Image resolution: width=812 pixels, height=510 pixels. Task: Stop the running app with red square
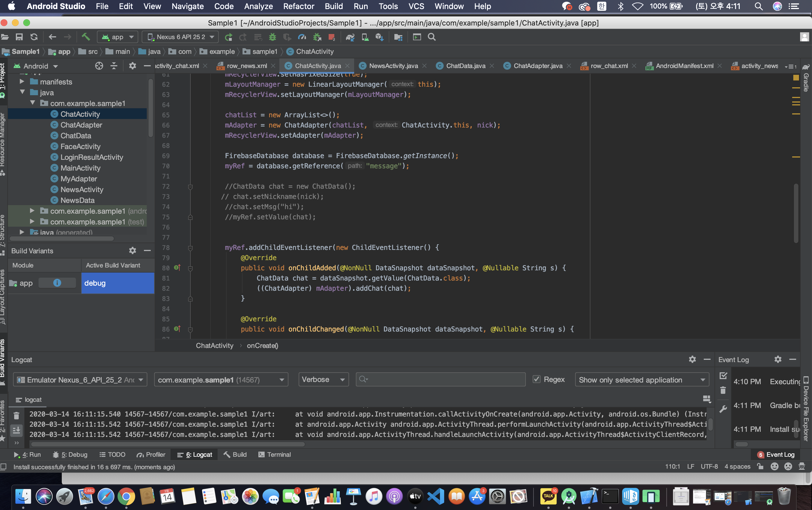(x=331, y=37)
